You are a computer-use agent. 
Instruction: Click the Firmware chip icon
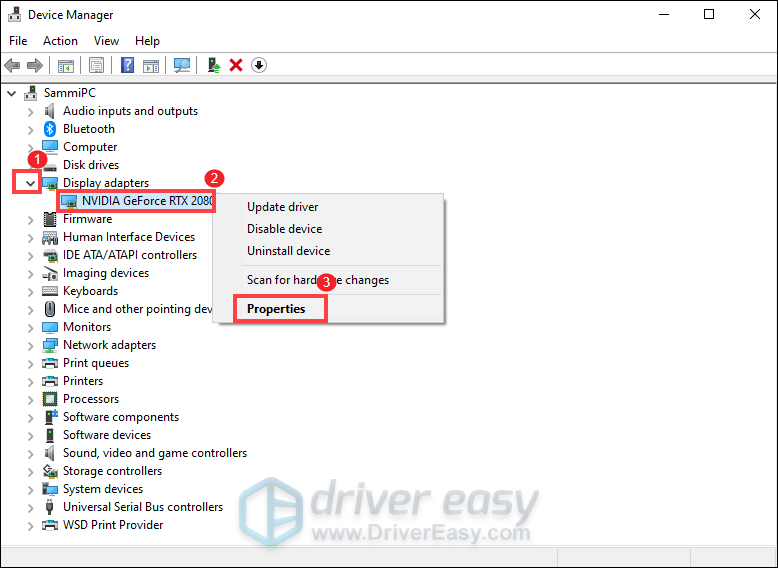pyautogui.click(x=50, y=219)
